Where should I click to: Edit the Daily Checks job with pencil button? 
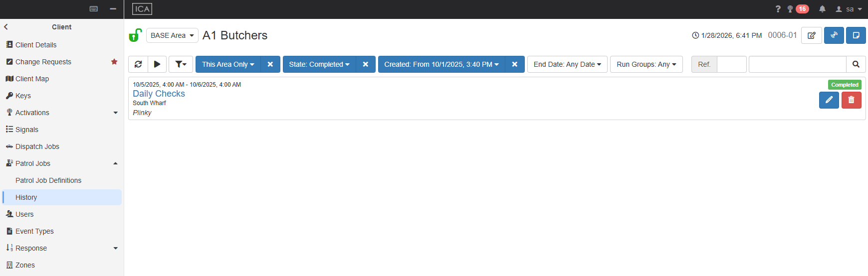[829, 100]
